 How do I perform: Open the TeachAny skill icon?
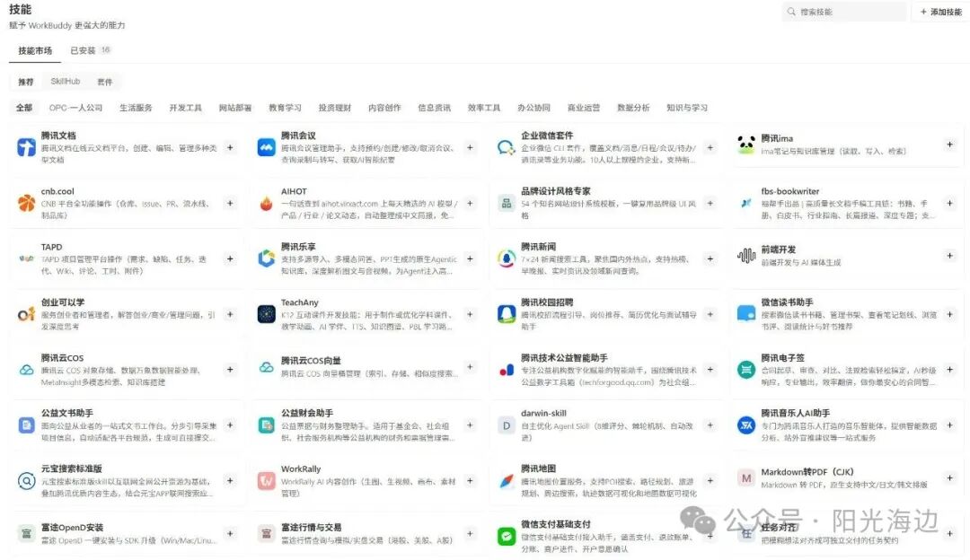[266, 314]
